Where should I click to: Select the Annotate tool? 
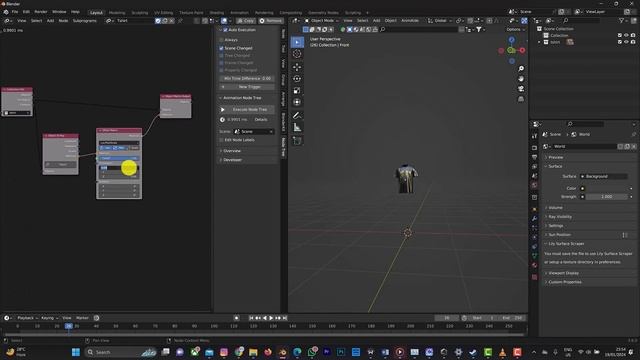coord(297,116)
